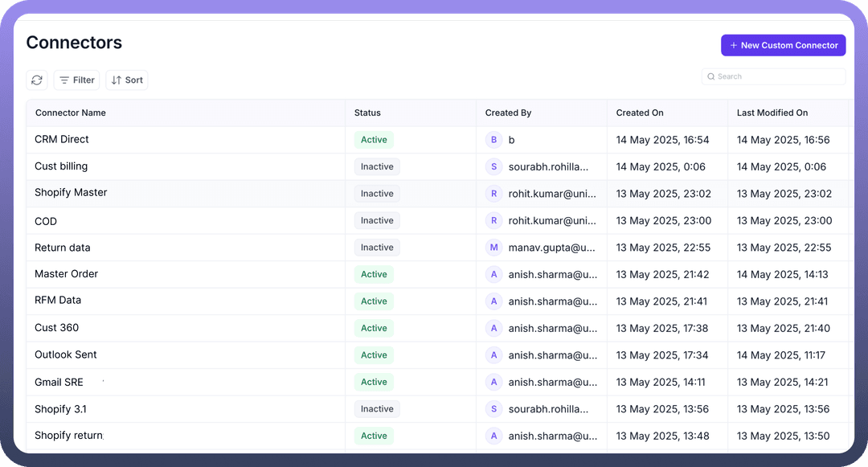
Task: Open the Sort options
Action: [127, 80]
